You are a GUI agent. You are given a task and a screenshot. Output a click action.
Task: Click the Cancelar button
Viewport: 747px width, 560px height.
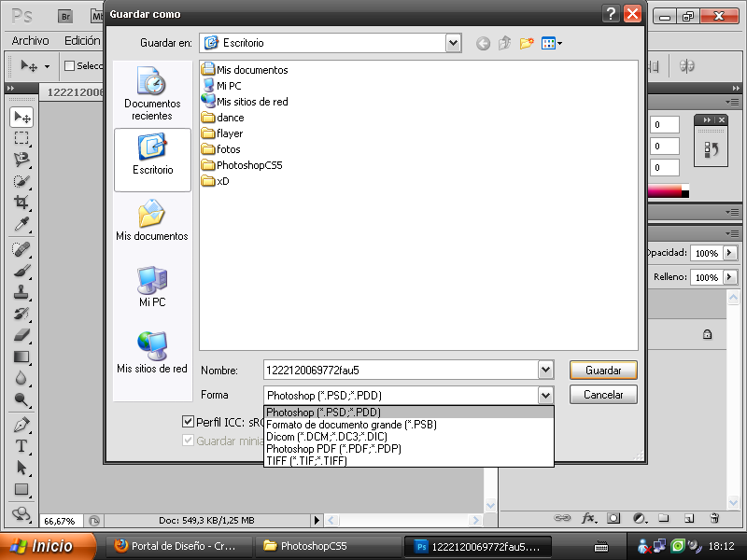click(603, 394)
